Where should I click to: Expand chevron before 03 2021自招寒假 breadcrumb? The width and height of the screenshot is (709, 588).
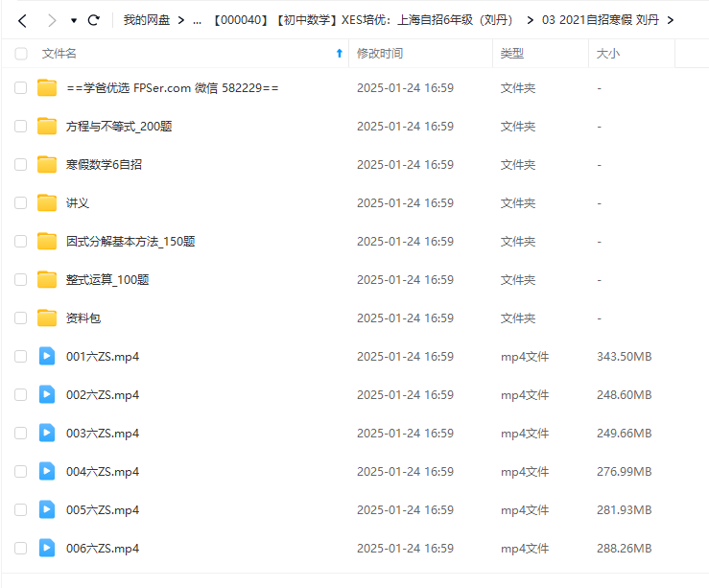(x=530, y=20)
